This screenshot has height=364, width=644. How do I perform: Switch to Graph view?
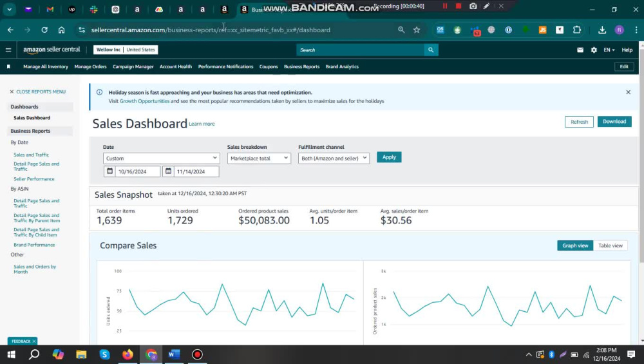[x=575, y=245]
